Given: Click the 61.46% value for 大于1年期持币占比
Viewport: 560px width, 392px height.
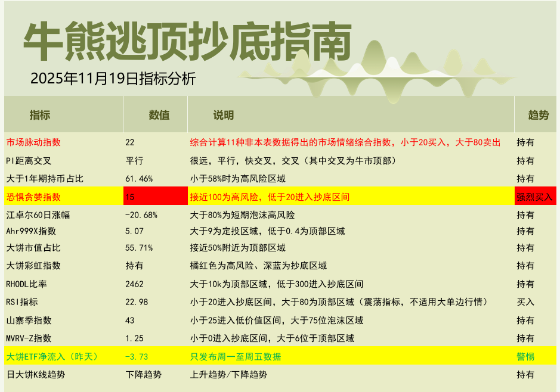Looking at the screenshot, I should tap(139, 178).
